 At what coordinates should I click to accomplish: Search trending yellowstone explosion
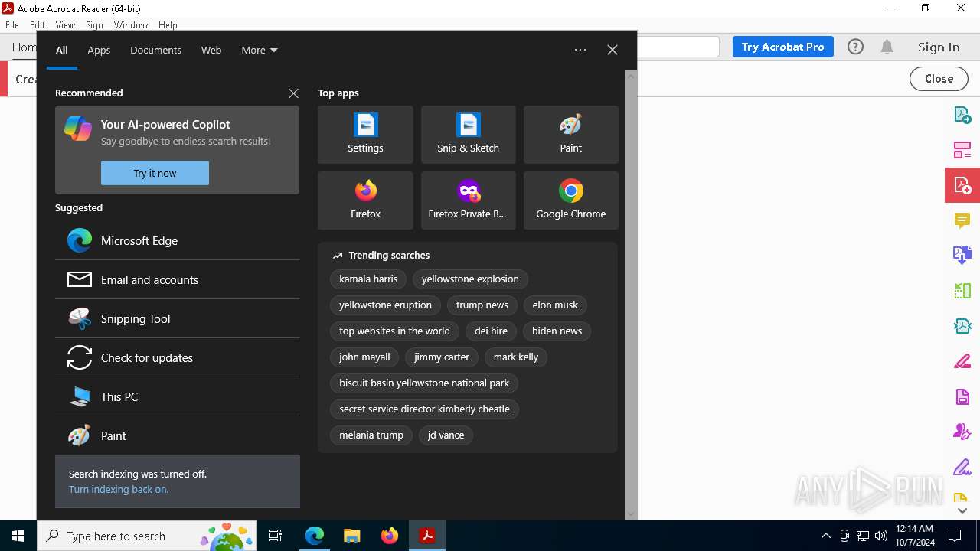tap(470, 279)
